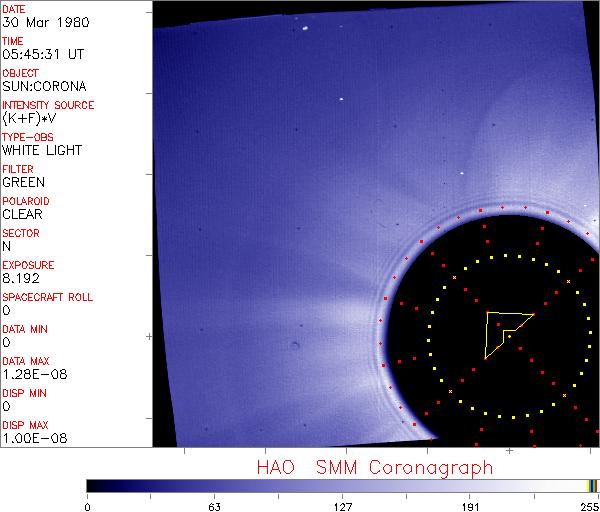The image size is (600, 512).
Task: Click the data max value 1.28E-08
Action: (32, 374)
